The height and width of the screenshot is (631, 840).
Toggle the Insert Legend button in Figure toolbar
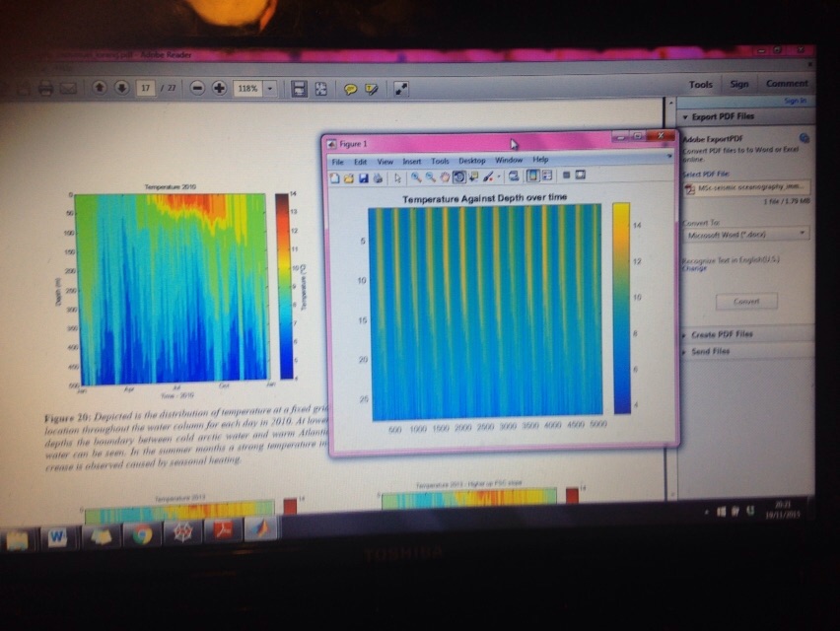click(546, 175)
